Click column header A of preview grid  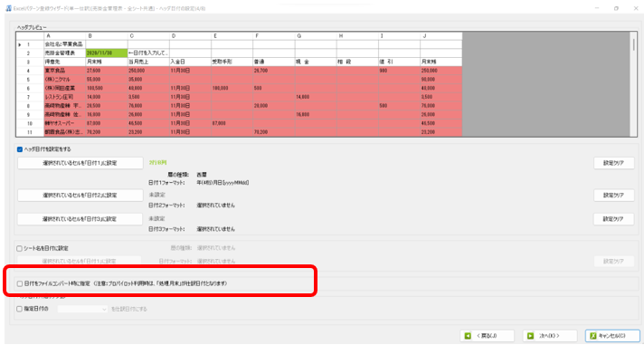click(65, 36)
